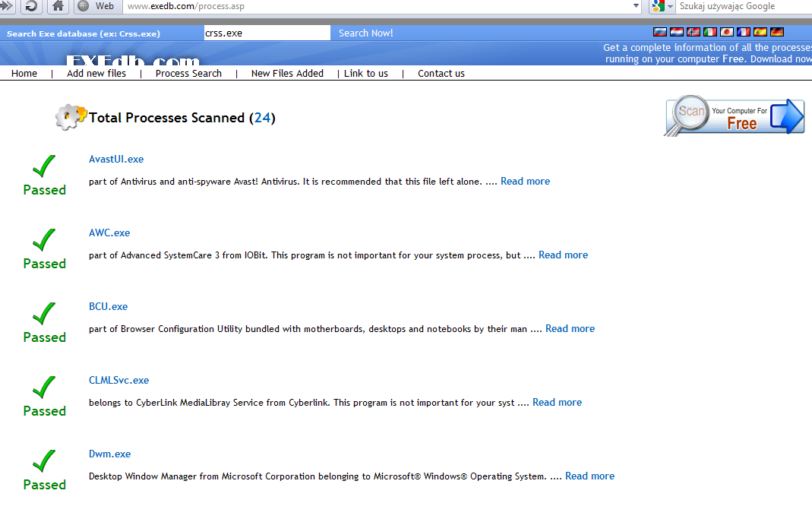
Task: Reload the page with the browser refresh button
Action: (32, 6)
